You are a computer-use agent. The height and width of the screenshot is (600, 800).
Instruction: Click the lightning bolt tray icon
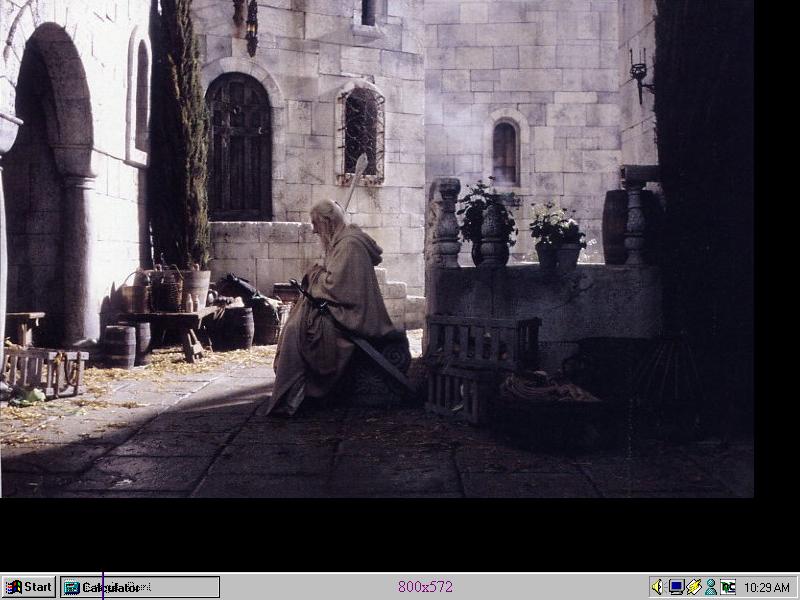pyautogui.click(x=693, y=587)
